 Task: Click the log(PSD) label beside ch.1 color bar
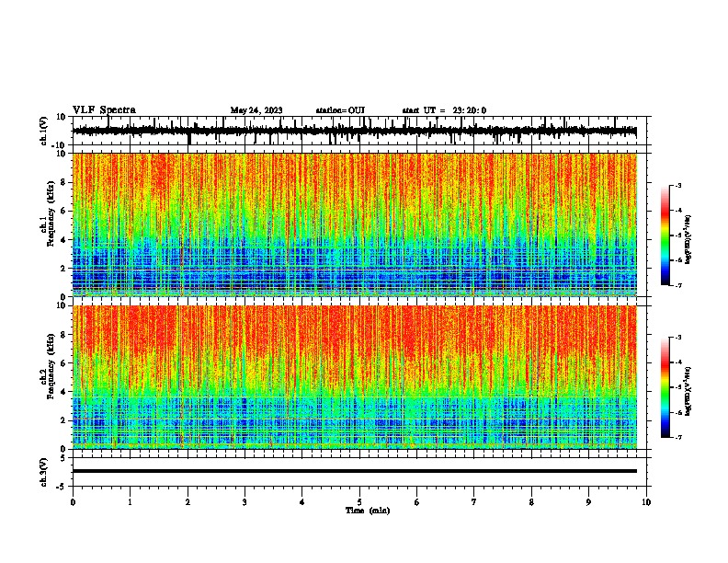(688, 240)
